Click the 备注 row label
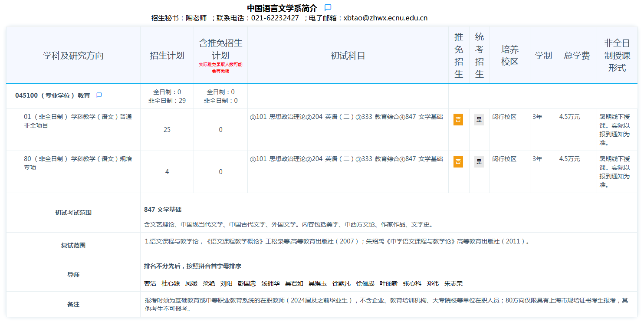 pos(72,304)
